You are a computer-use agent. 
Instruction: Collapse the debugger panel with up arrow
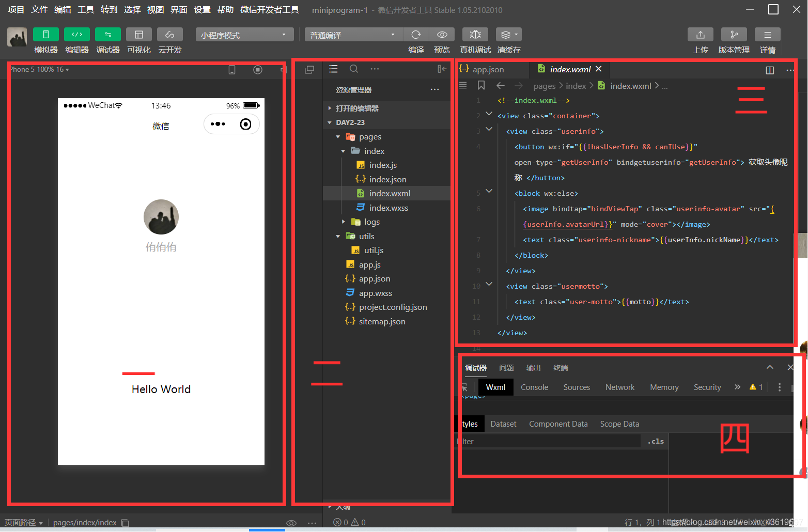(770, 367)
